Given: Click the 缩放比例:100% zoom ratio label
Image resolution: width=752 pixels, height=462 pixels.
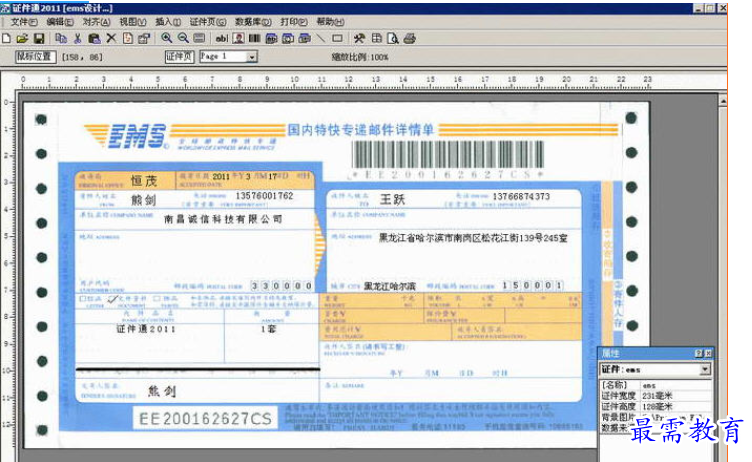Looking at the screenshot, I should click(360, 57).
